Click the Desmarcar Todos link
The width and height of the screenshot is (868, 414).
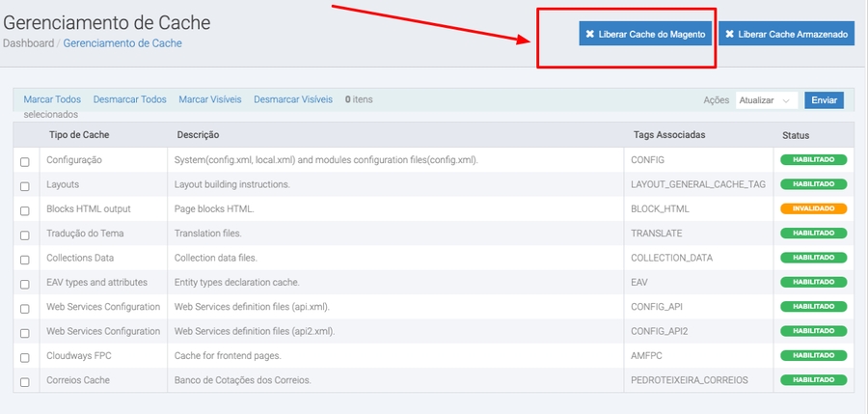coord(129,99)
